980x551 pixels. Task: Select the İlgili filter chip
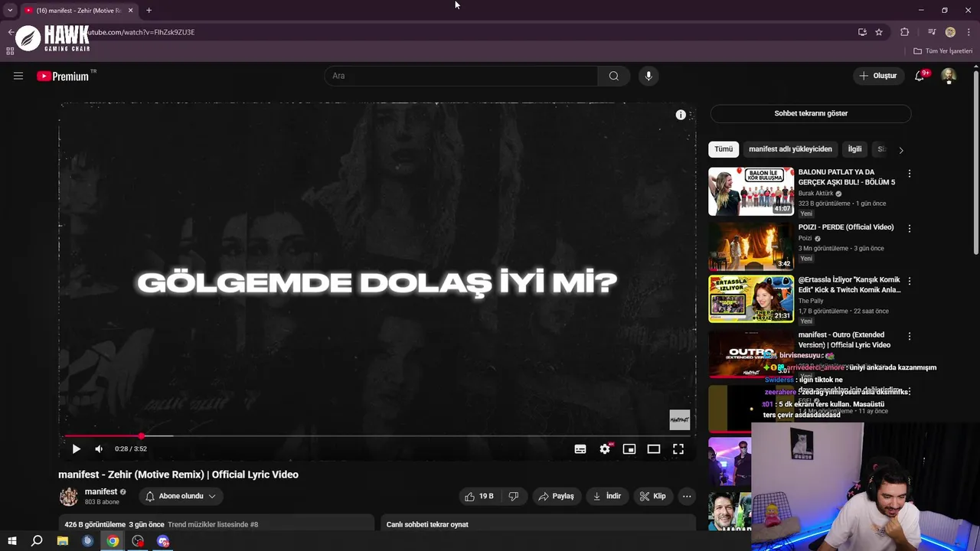click(x=854, y=149)
